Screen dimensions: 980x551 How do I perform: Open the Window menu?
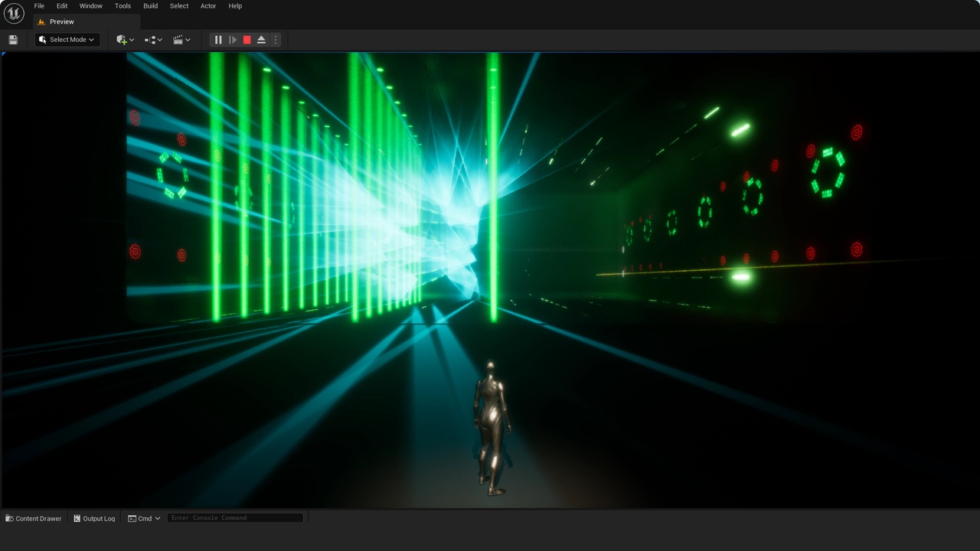(x=91, y=6)
